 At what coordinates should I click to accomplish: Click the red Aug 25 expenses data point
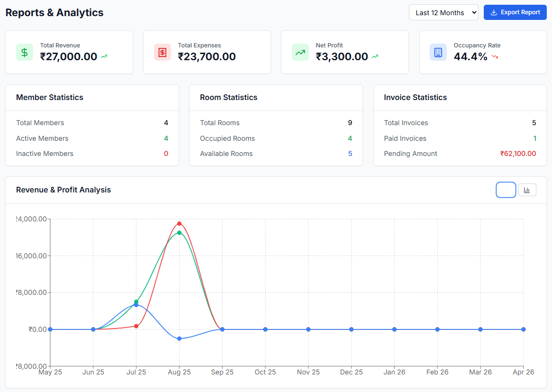tap(179, 224)
